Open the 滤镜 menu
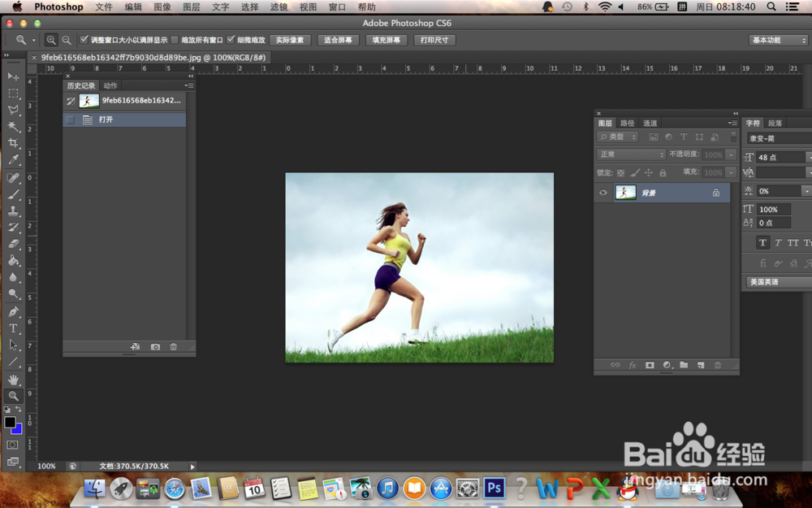The image size is (812, 508). (279, 7)
